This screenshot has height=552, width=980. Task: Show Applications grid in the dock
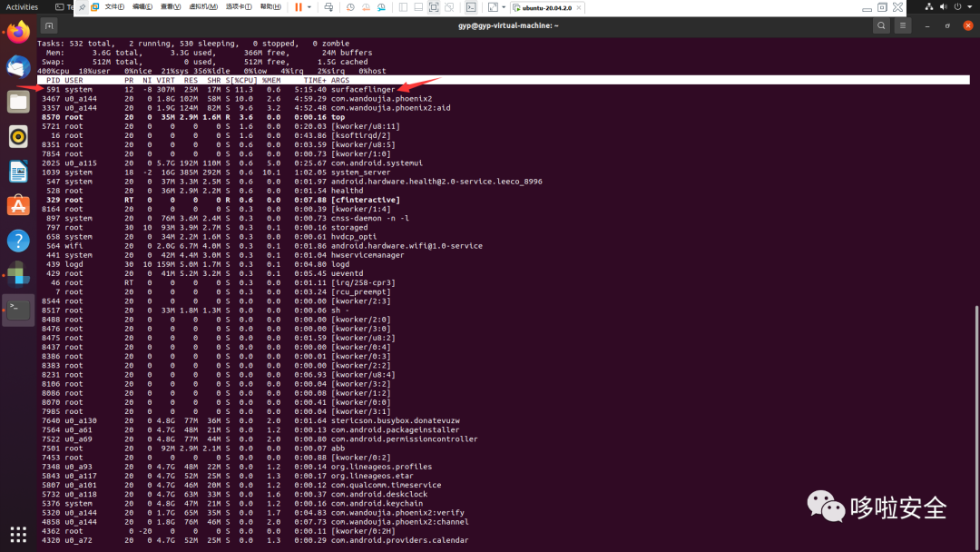click(18, 535)
